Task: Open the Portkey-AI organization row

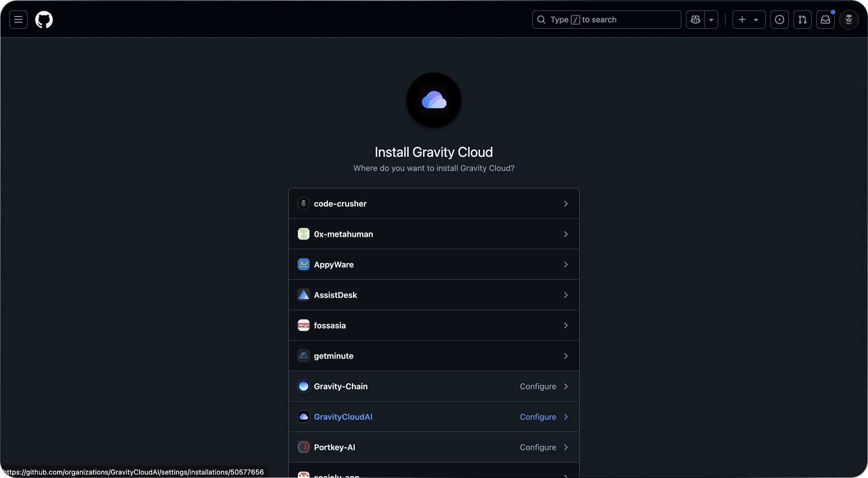Action: [x=434, y=447]
